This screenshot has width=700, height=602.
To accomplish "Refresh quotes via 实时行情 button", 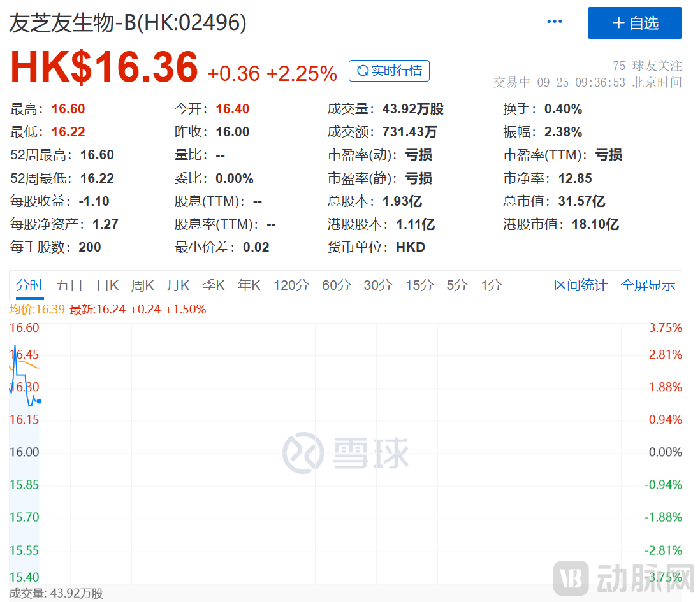I will click(389, 71).
